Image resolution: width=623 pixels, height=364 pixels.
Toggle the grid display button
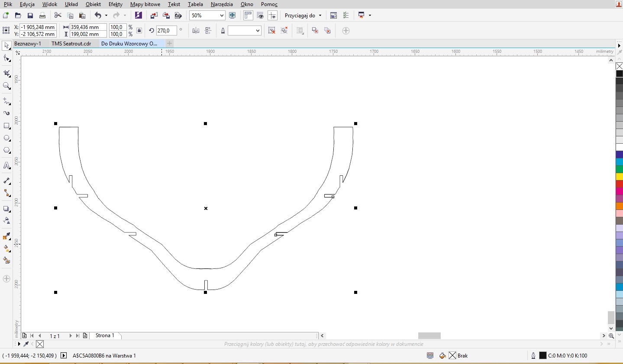point(260,16)
